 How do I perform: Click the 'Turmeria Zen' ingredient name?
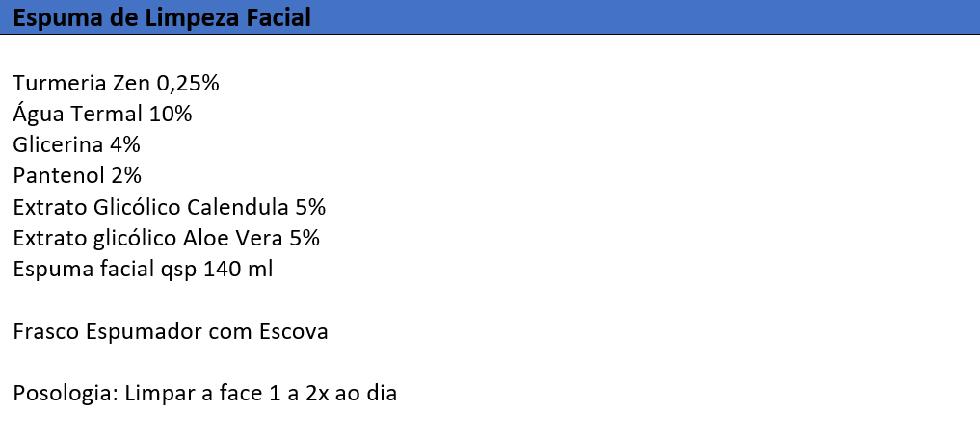(77, 83)
